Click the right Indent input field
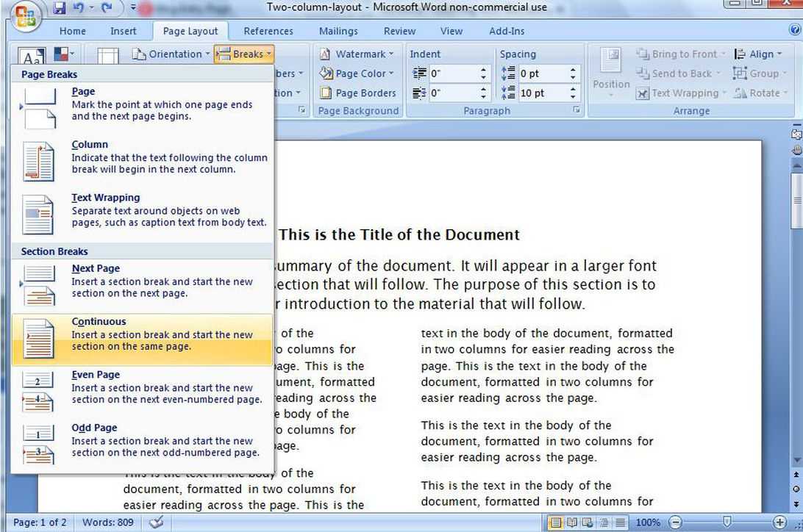Image resolution: width=803 pixels, height=532 pixels. pos(453,93)
